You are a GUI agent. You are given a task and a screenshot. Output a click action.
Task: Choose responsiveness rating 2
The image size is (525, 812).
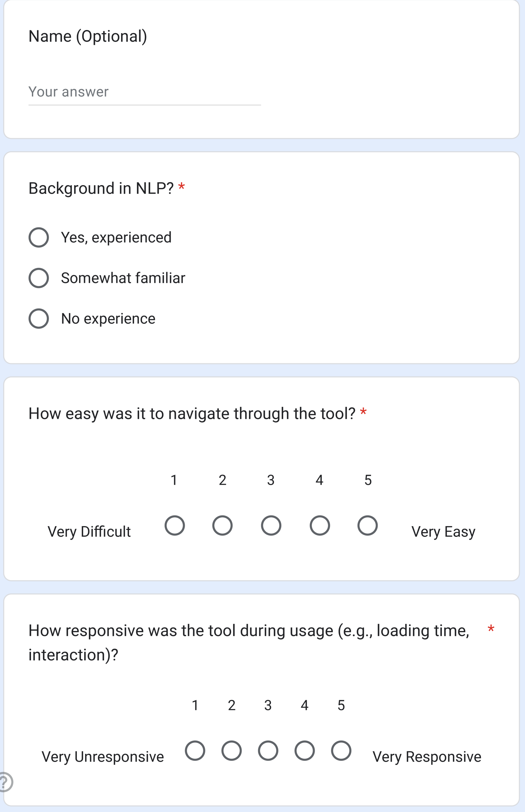click(x=231, y=751)
